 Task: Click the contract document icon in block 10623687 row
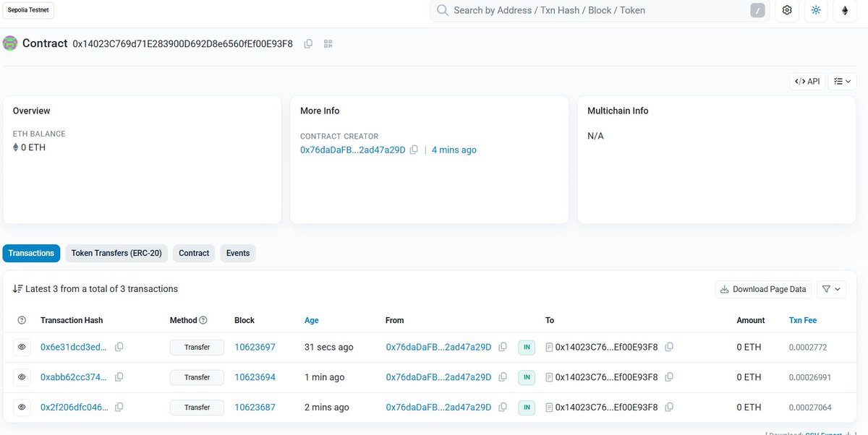(x=549, y=408)
